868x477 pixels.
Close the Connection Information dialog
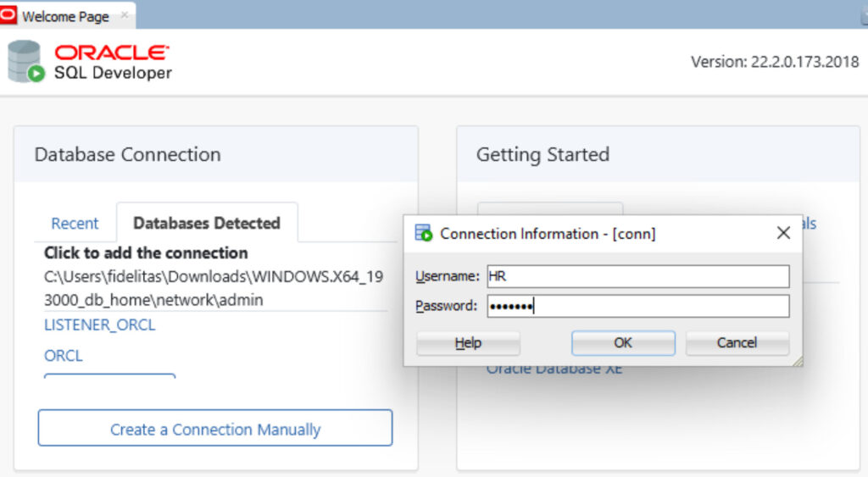coord(783,233)
